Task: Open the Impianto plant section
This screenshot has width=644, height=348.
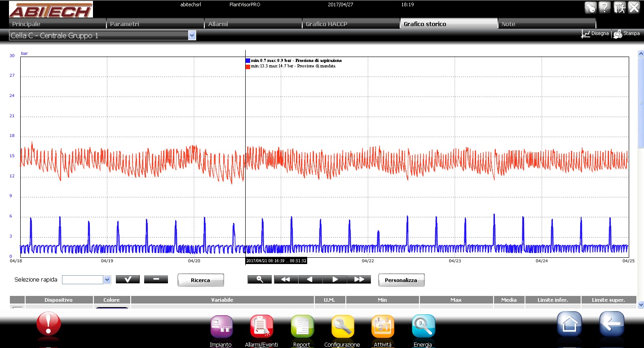Action: [x=221, y=327]
